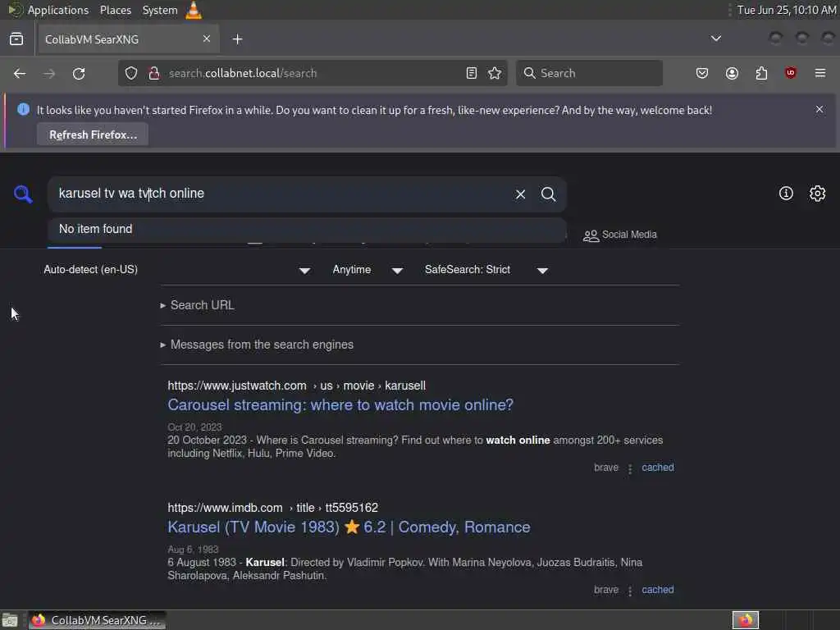Viewport: 840px width, 630px height.
Task: Bookmark this page with the star icon
Action: [495, 73]
